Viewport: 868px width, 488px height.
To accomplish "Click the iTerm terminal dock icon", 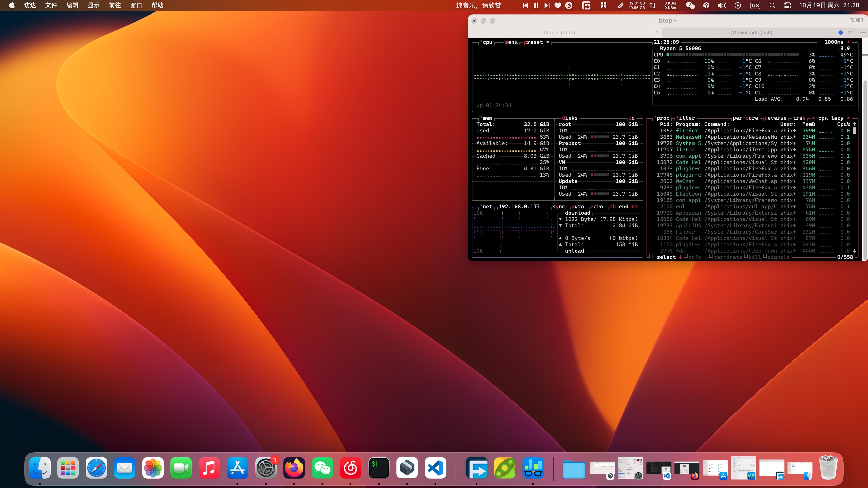I will pos(379,468).
